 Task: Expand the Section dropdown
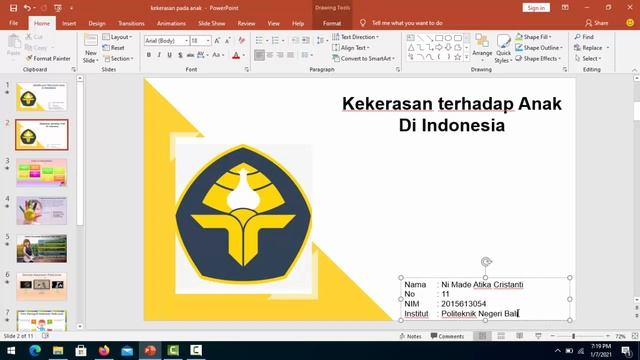(118, 58)
